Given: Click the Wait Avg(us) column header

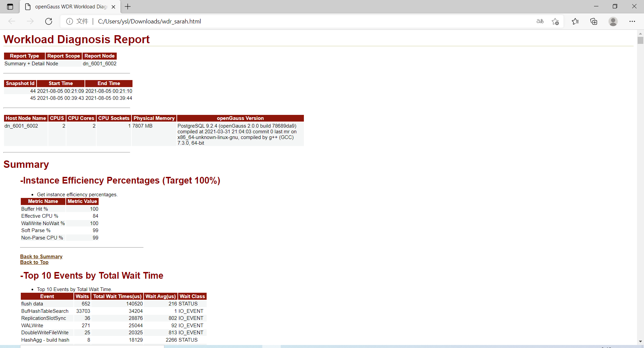Looking at the screenshot, I should coord(161,296).
